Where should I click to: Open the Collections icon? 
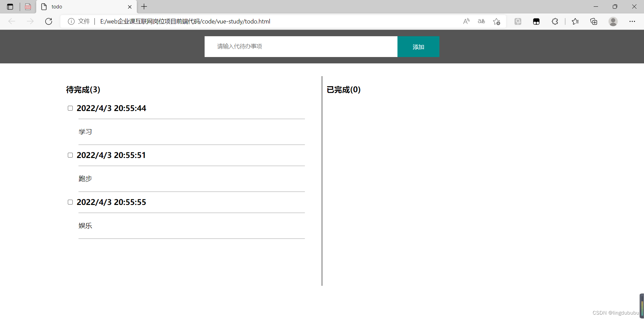[x=594, y=21]
